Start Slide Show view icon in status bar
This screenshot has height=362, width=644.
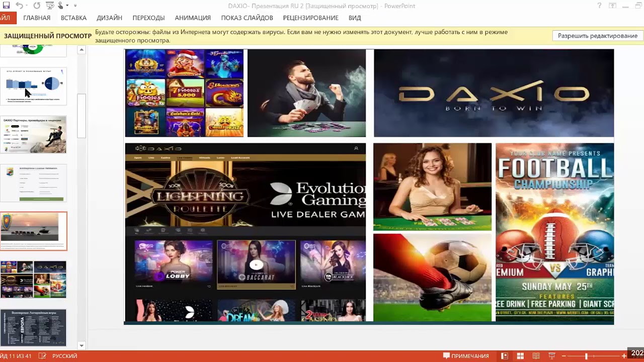[551, 356]
